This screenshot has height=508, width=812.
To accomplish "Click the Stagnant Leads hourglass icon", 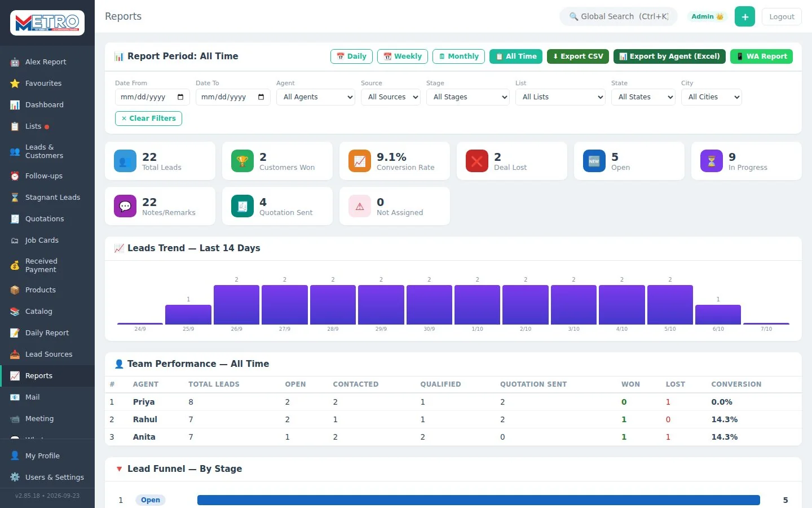I will pyautogui.click(x=15, y=198).
